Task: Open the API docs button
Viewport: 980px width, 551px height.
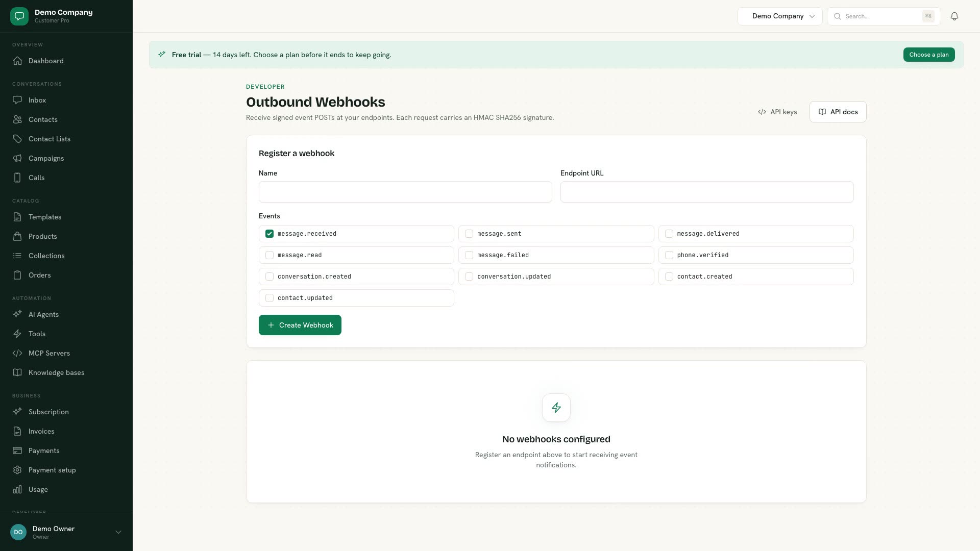Action: tap(838, 112)
